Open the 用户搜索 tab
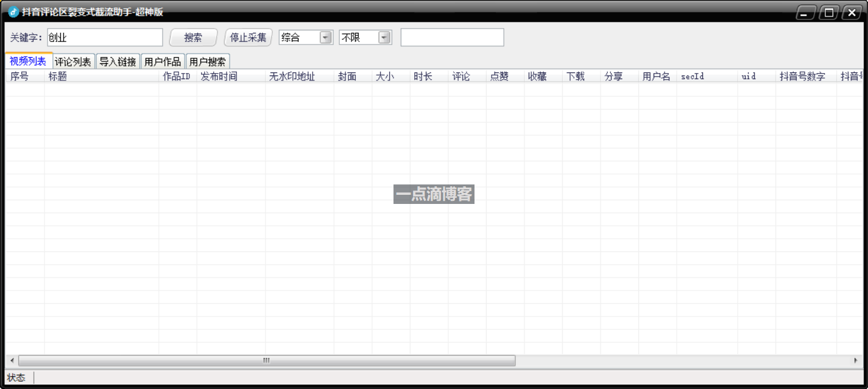Image resolution: width=868 pixels, height=389 pixels. tap(208, 61)
